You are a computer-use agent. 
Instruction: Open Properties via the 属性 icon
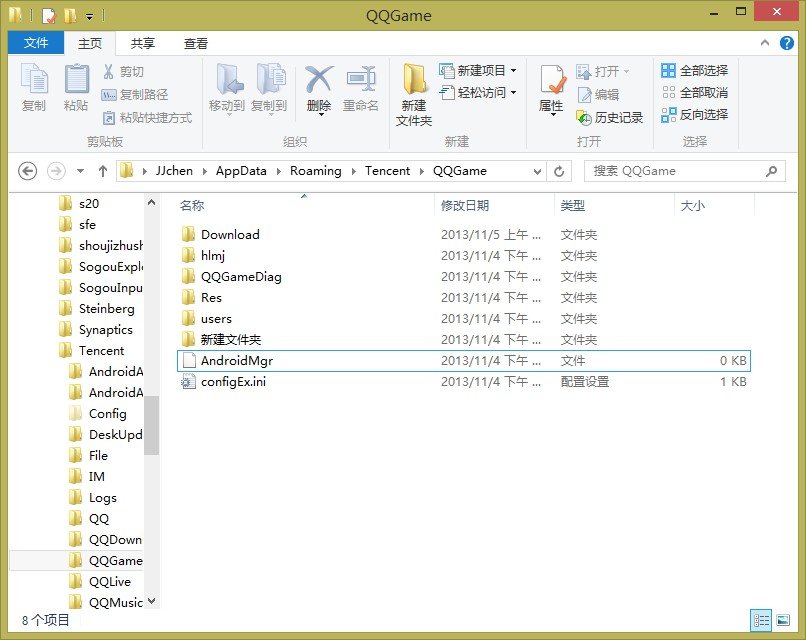pos(551,88)
